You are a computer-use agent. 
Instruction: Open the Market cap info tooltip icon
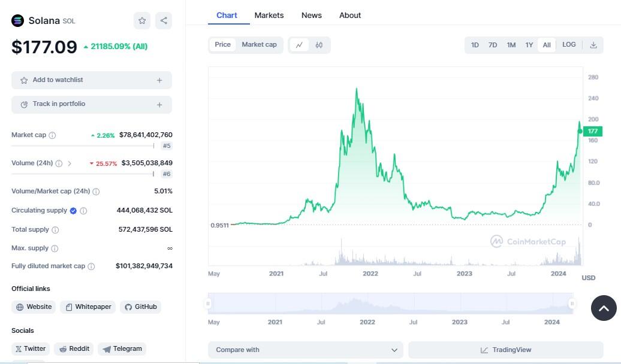pyautogui.click(x=52, y=135)
